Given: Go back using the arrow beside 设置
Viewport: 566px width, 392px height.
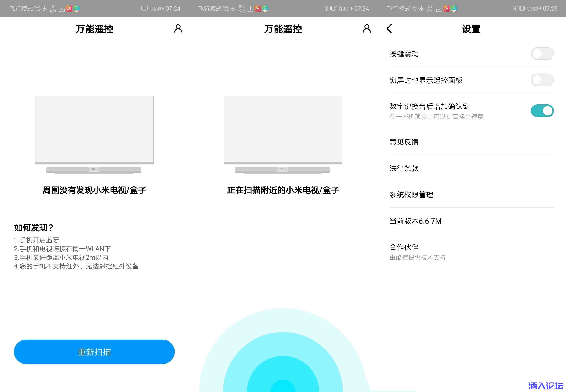Looking at the screenshot, I should (x=389, y=28).
